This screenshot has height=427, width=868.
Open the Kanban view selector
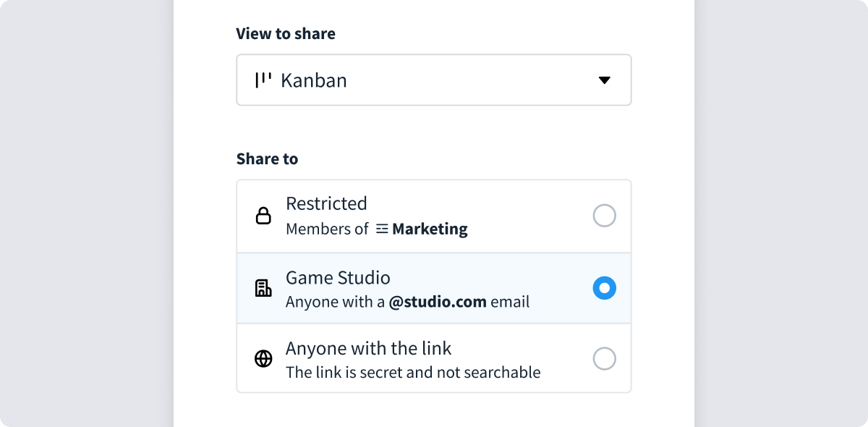point(433,80)
